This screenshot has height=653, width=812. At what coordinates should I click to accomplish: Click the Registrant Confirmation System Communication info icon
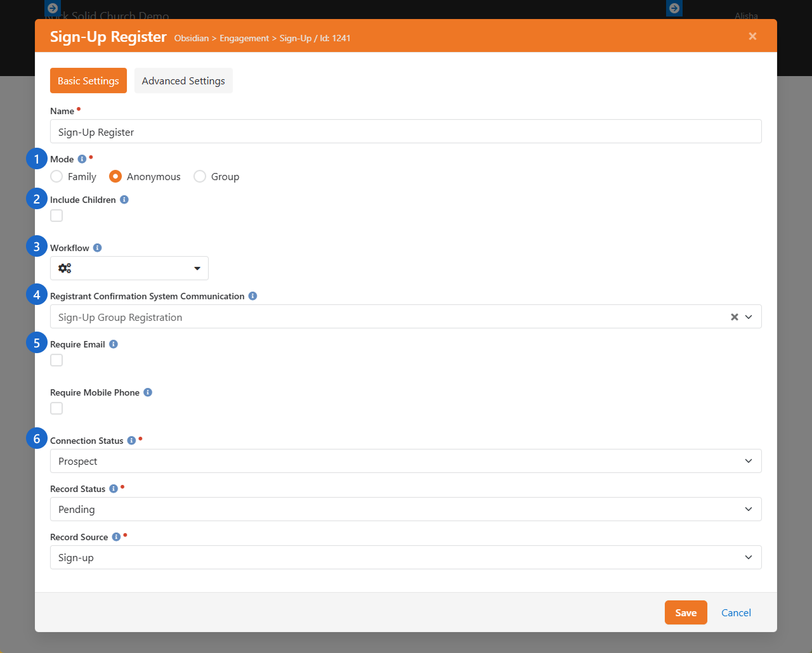[252, 296]
